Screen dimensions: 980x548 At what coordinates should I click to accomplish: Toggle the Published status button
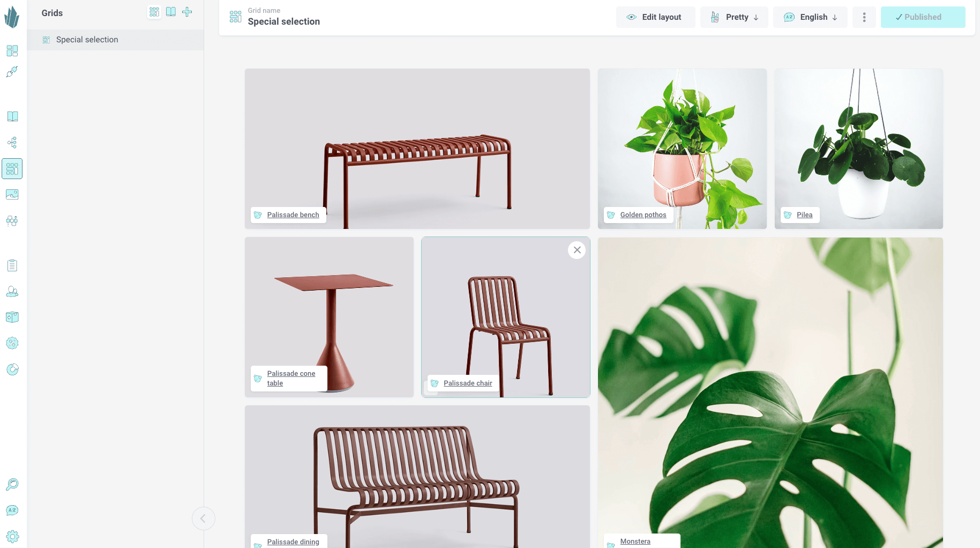coord(923,17)
